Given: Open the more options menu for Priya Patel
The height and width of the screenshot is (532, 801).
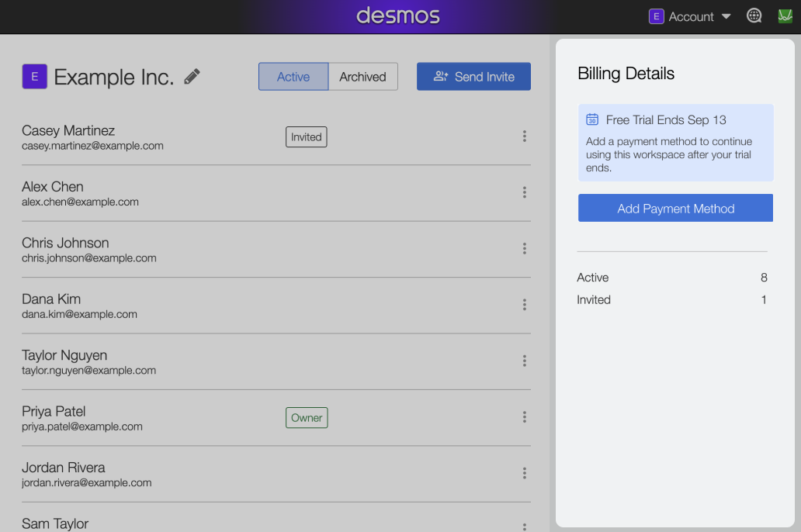Looking at the screenshot, I should click(524, 417).
